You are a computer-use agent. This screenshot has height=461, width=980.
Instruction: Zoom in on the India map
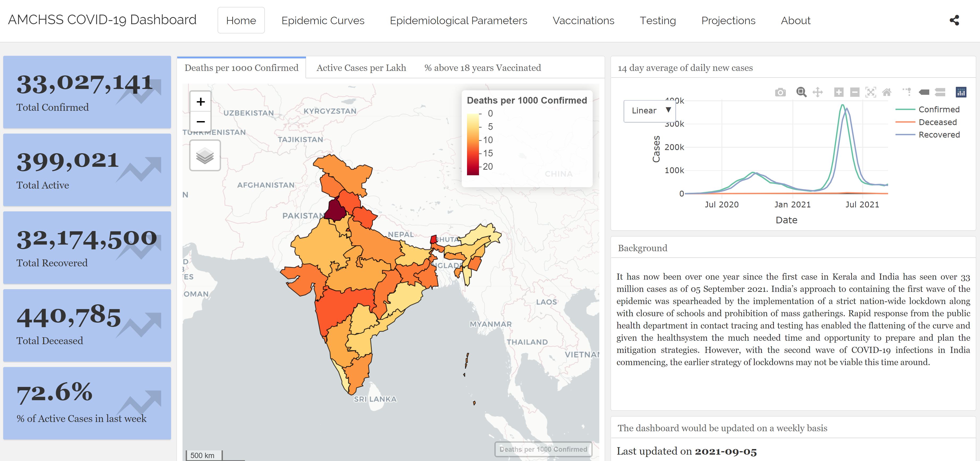(x=201, y=101)
